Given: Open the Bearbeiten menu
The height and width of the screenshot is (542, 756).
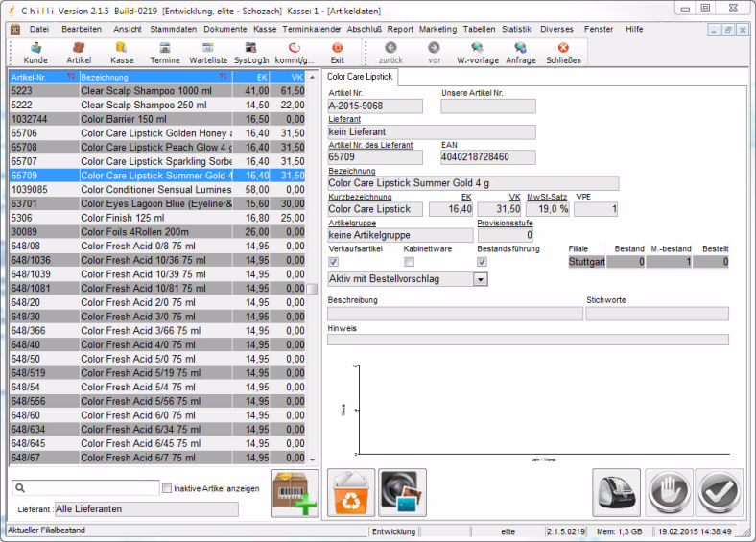Looking at the screenshot, I should [x=82, y=29].
